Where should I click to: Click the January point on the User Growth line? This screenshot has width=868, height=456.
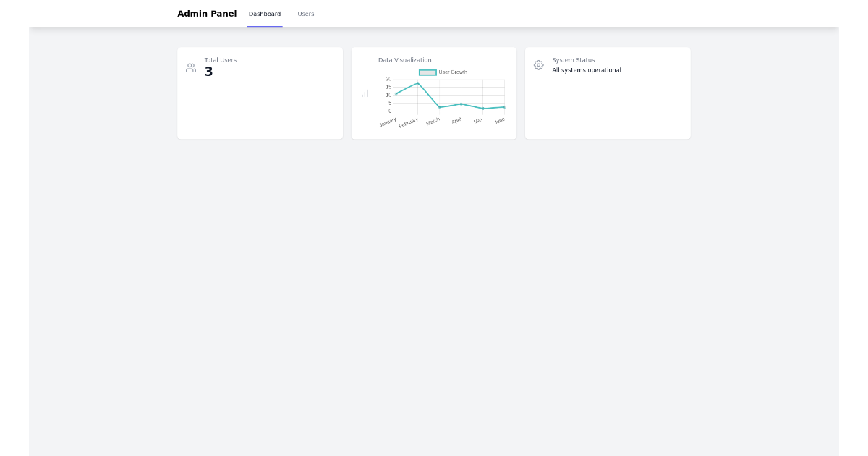396,94
